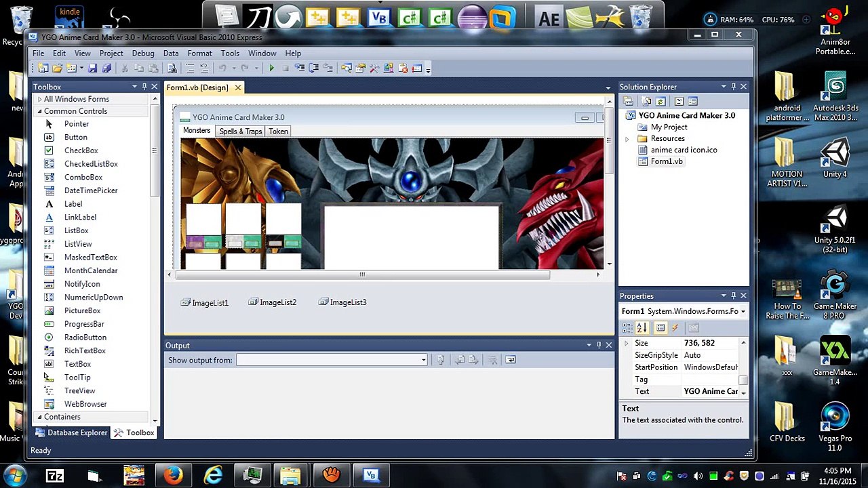Switch to the Database Explorer tab
868x488 pixels.
pyautogui.click(x=71, y=432)
